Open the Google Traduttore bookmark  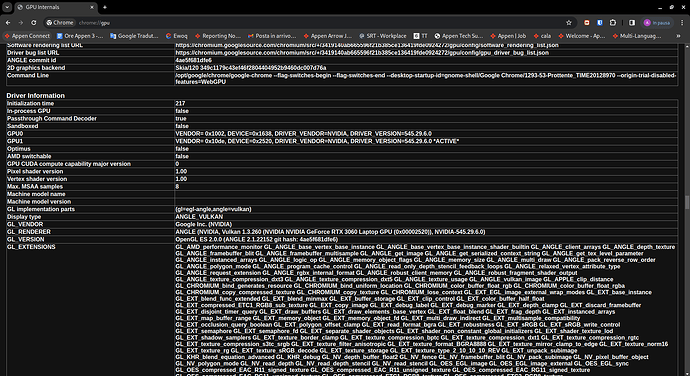[134, 36]
